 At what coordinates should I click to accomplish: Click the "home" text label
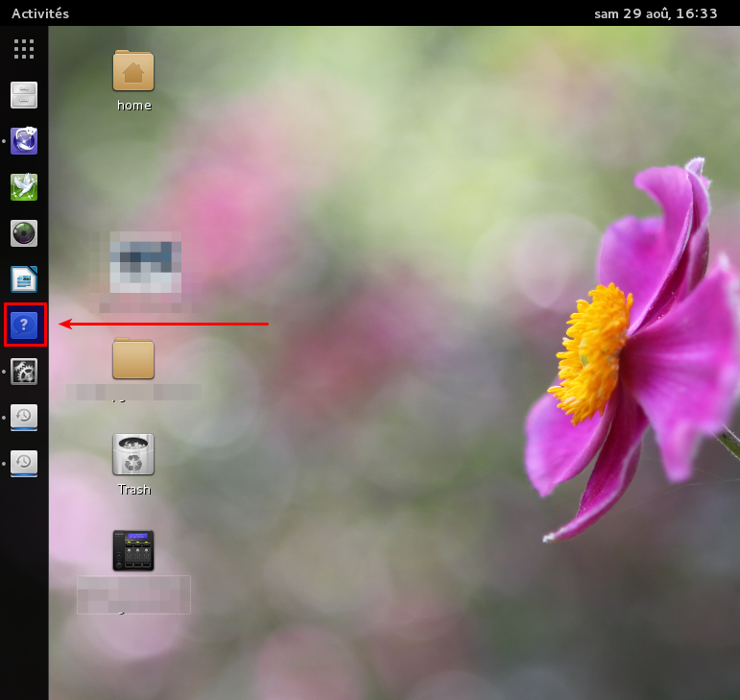click(x=134, y=106)
